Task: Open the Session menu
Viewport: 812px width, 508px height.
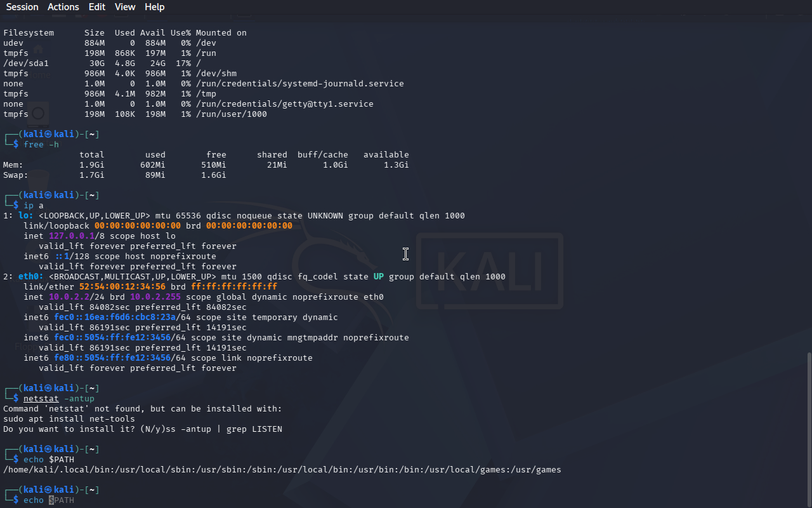Action: point(22,7)
